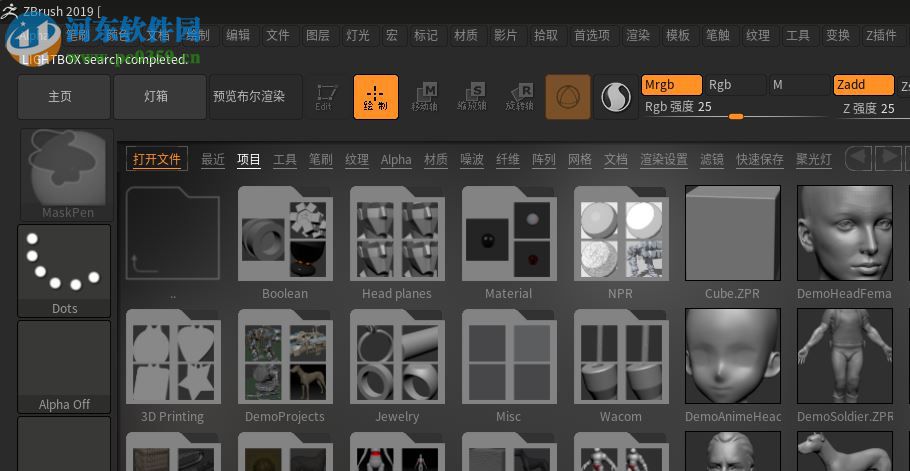Open the 工具 menu

(798, 35)
